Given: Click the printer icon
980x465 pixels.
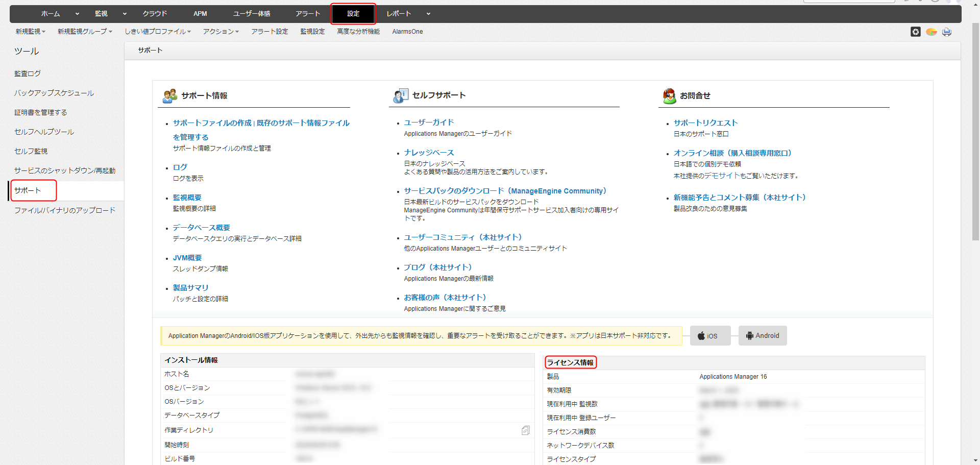Looking at the screenshot, I should [947, 32].
